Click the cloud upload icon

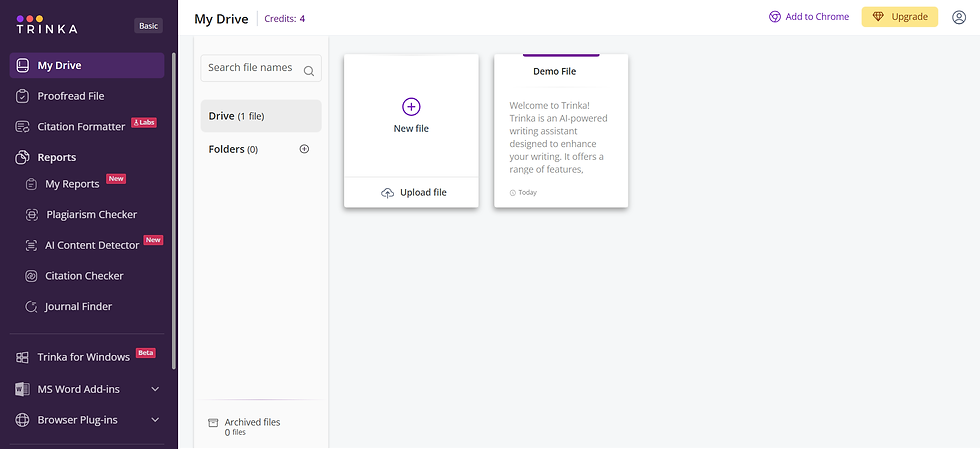pyautogui.click(x=388, y=193)
